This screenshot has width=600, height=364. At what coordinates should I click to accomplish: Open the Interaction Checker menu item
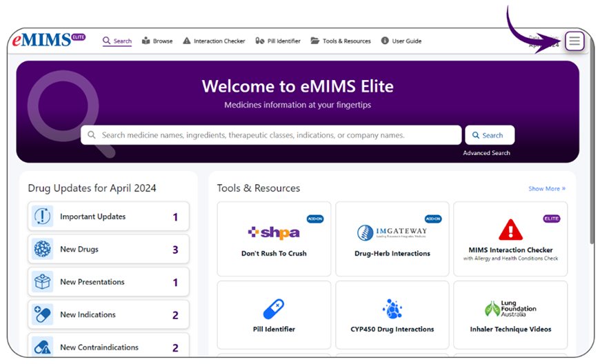[214, 41]
